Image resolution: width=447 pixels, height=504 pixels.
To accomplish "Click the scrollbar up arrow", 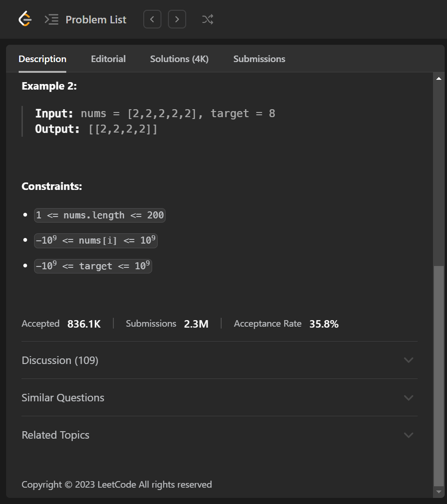I will 439,78.
